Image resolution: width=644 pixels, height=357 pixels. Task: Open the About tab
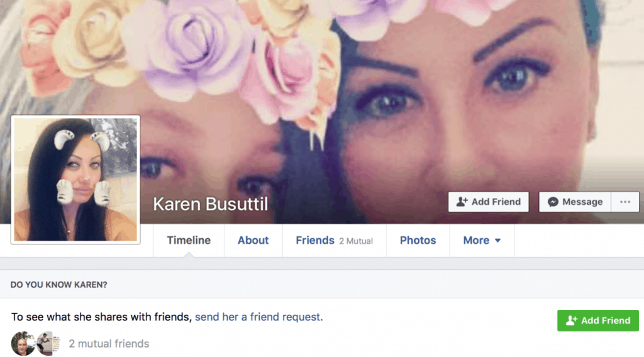click(x=253, y=241)
